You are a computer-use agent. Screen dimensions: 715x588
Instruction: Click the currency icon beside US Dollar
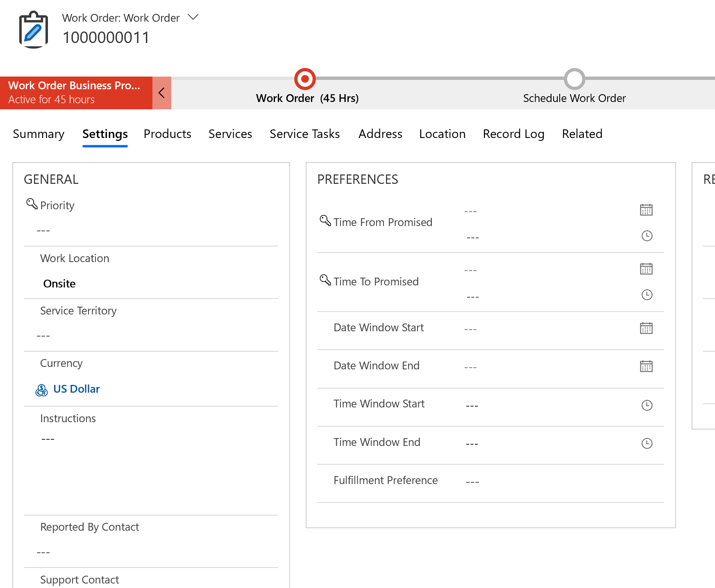[41, 389]
